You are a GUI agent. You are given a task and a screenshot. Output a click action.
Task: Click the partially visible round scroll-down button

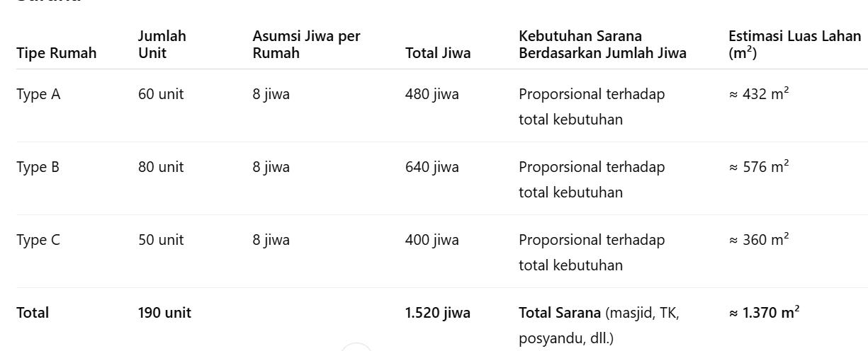[x=356, y=347]
